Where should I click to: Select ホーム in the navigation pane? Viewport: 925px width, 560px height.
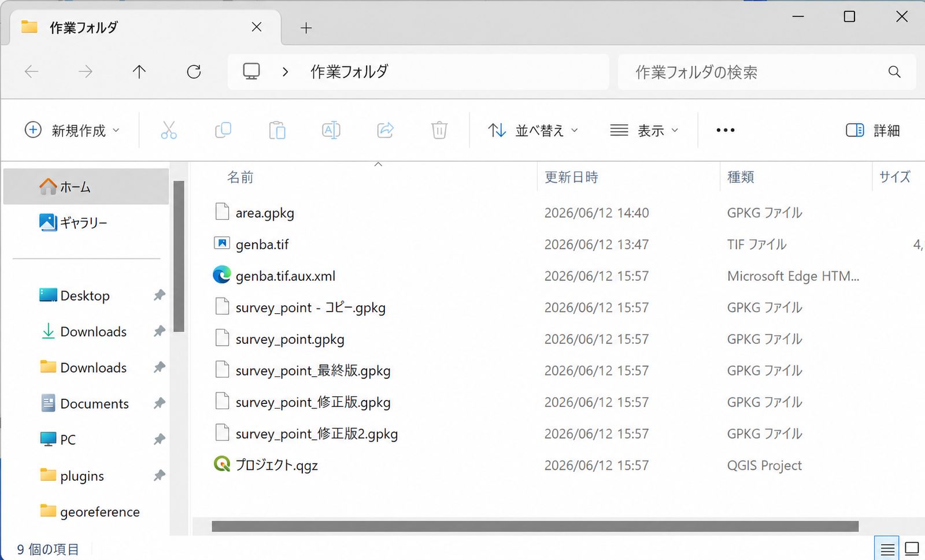click(x=86, y=187)
